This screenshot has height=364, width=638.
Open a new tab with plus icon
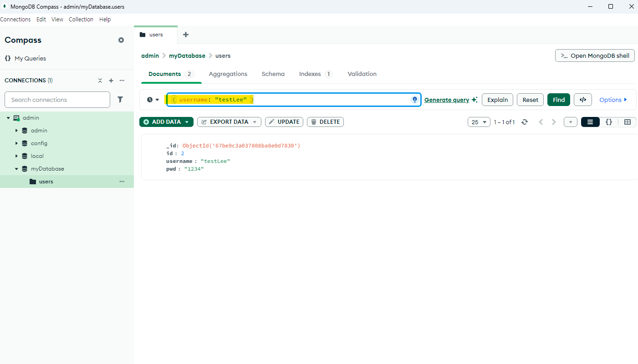186,35
